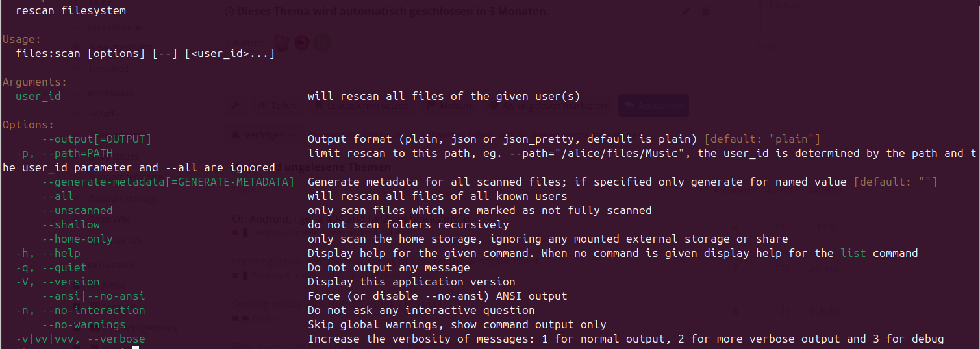Click the --generate-metadata option text
The width and height of the screenshot is (980, 349).
[x=168, y=182]
